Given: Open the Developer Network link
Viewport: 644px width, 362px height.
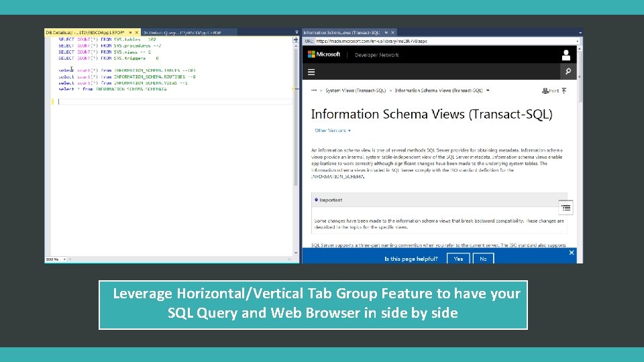Looking at the screenshot, I should click(376, 55).
